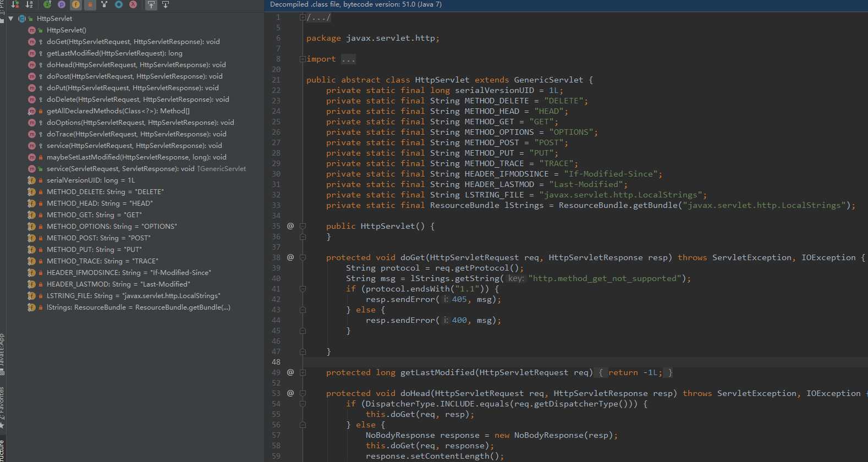868x462 pixels.
Task: Toggle Show Inherited fork icon
Action: pyautogui.click(x=105, y=4)
